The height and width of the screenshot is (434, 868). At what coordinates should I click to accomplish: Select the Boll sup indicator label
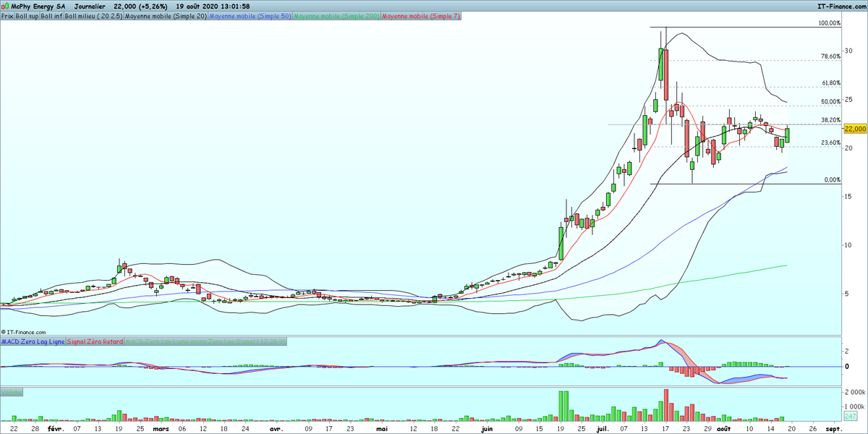tap(27, 15)
